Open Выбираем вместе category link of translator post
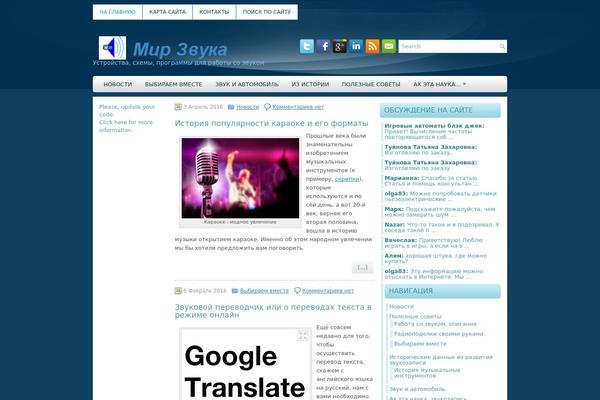This screenshot has width=600, height=400. [x=264, y=291]
